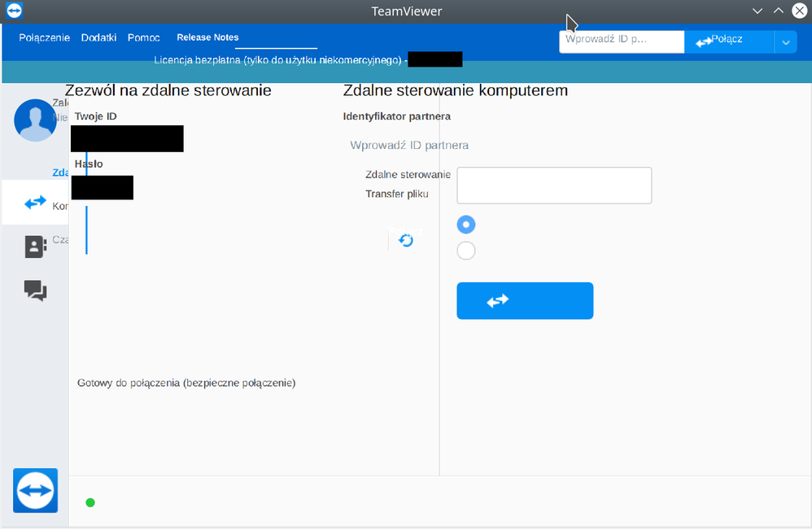Open the Połączenie menu

45,37
